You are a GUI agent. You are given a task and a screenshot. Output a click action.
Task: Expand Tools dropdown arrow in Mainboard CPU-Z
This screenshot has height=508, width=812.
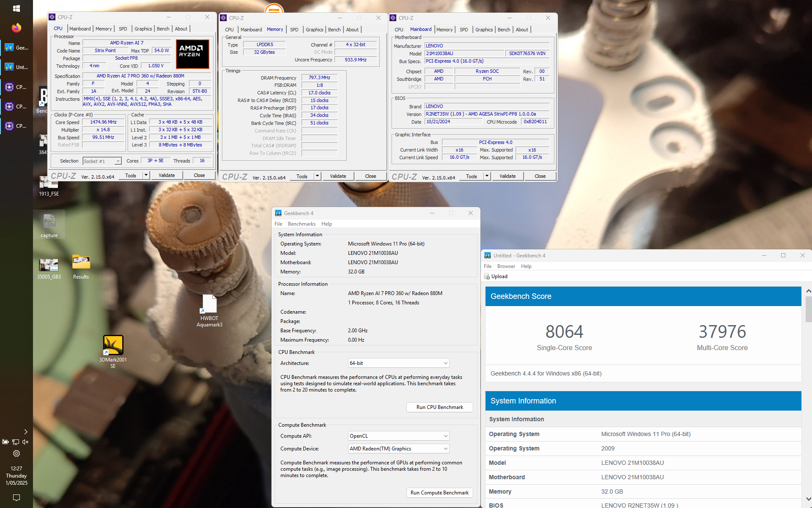pos(487,176)
